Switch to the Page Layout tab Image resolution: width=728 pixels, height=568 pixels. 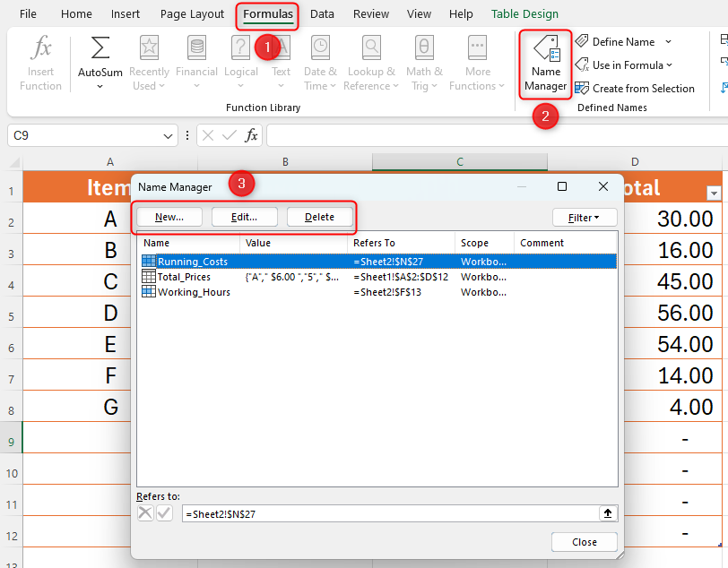pos(192,14)
